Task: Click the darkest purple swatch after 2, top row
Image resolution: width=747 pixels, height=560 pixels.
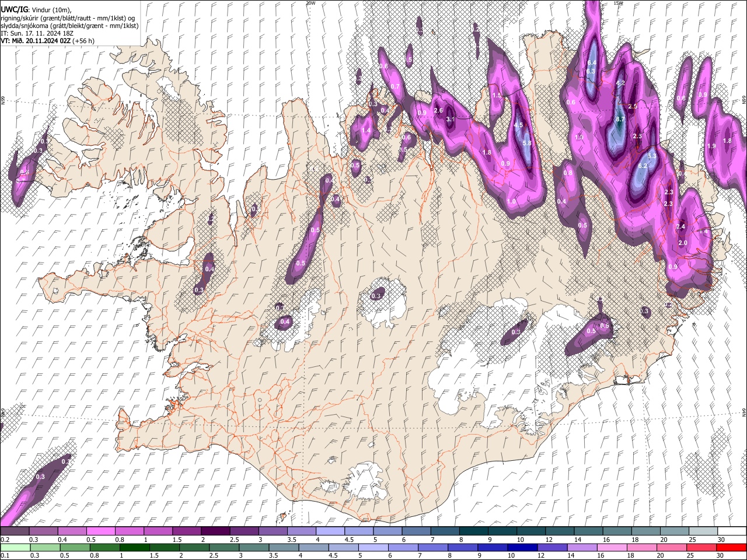Action: tap(215, 531)
